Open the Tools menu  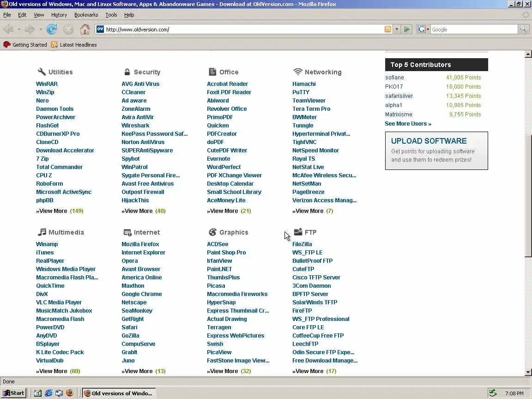(x=111, y=15)
